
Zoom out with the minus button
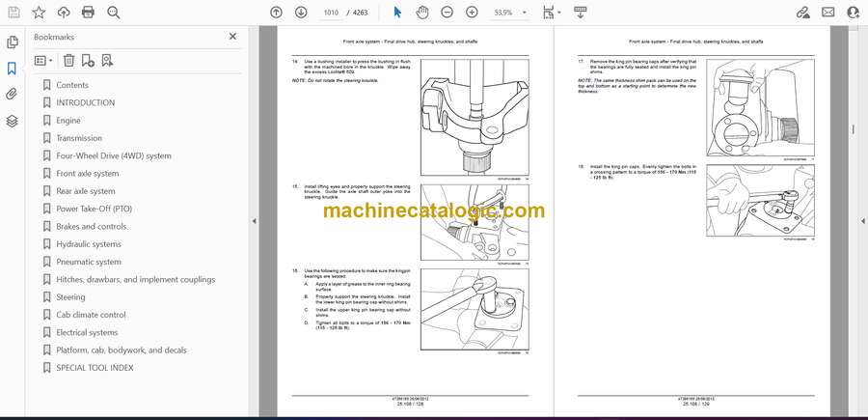[448, 13]
